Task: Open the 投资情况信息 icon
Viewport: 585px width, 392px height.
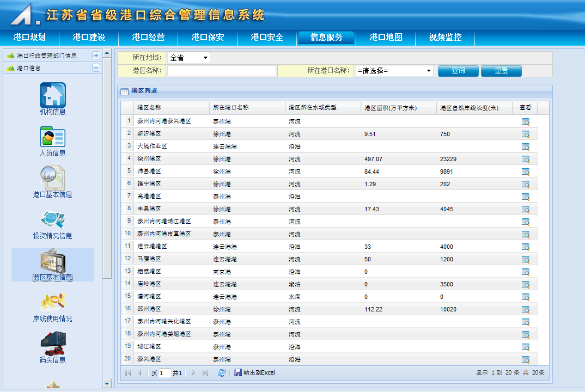Action: point(52,219)
